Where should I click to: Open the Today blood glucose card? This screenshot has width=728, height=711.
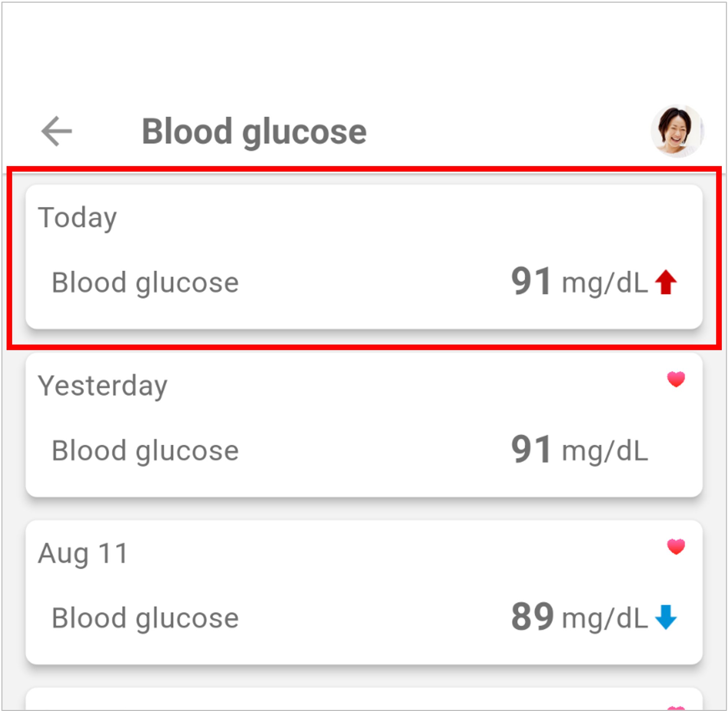[364, 257]
